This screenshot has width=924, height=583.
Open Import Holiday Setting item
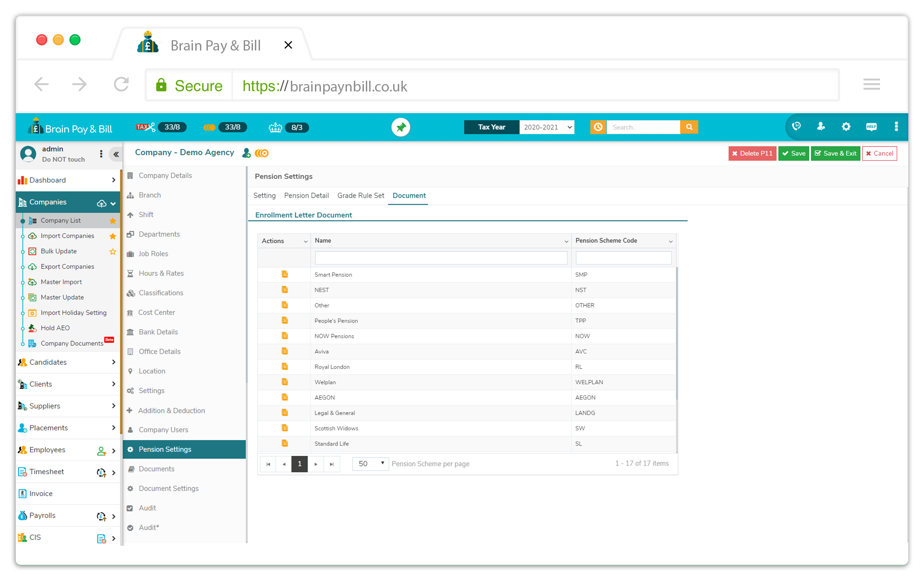[73, 313]
